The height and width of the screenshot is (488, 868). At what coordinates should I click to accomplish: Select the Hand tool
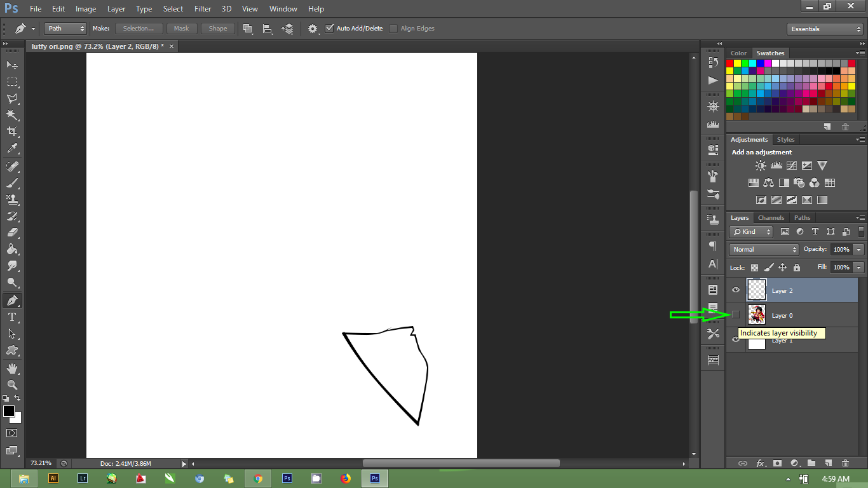[11, 367]
